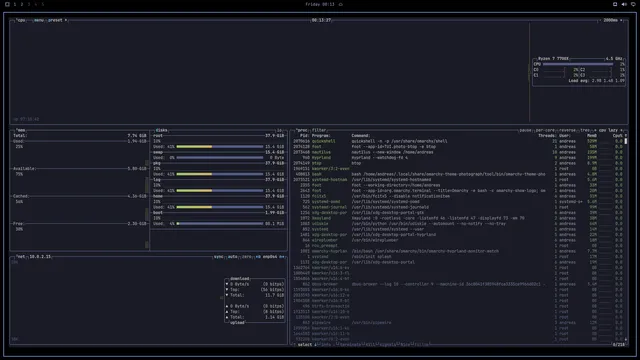Click the mem Cached row
This screenshot has height=360, width=640.
(x=80, y=196)
